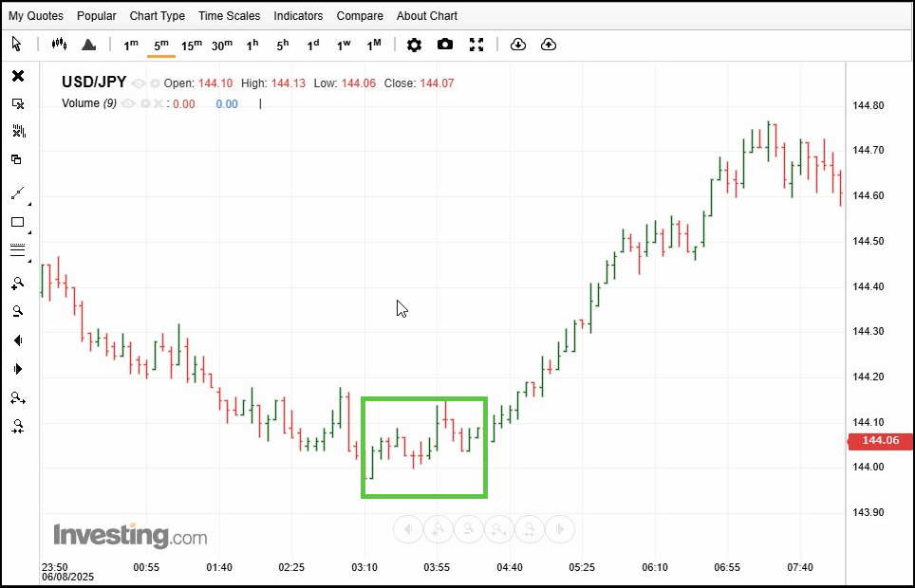
Task: Click the delete selected drawing icon
Action: 18,103
